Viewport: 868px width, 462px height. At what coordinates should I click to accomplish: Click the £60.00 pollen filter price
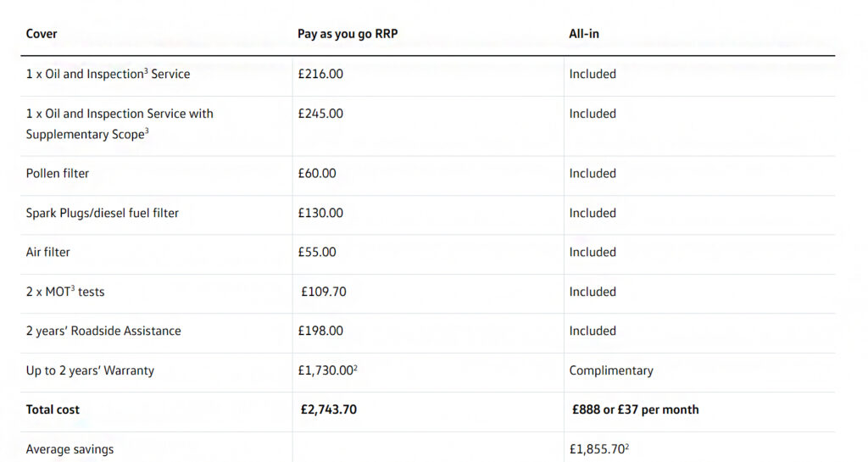click(x=317, y=173)
